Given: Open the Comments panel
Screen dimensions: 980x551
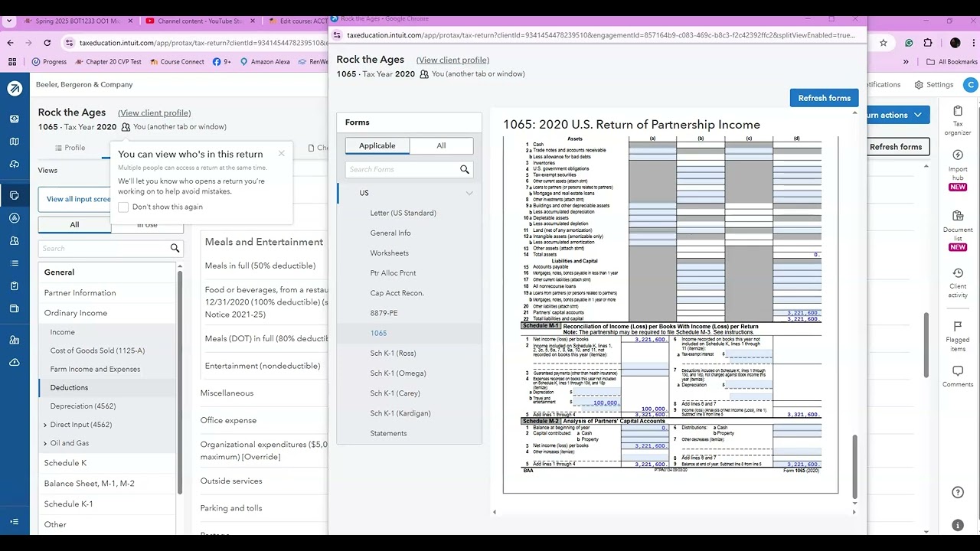Looking at the screenshot, I should pyautogui.click(x=958, y=377).
